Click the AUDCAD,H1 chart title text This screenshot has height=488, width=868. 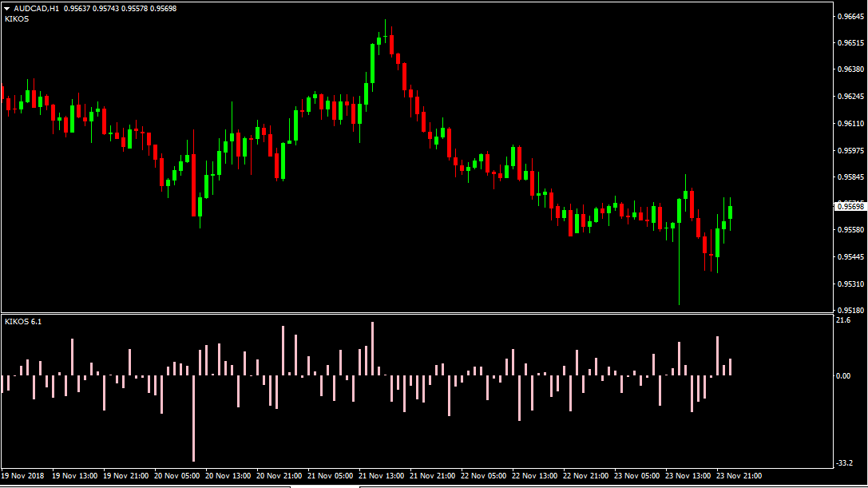pos(36,8)
